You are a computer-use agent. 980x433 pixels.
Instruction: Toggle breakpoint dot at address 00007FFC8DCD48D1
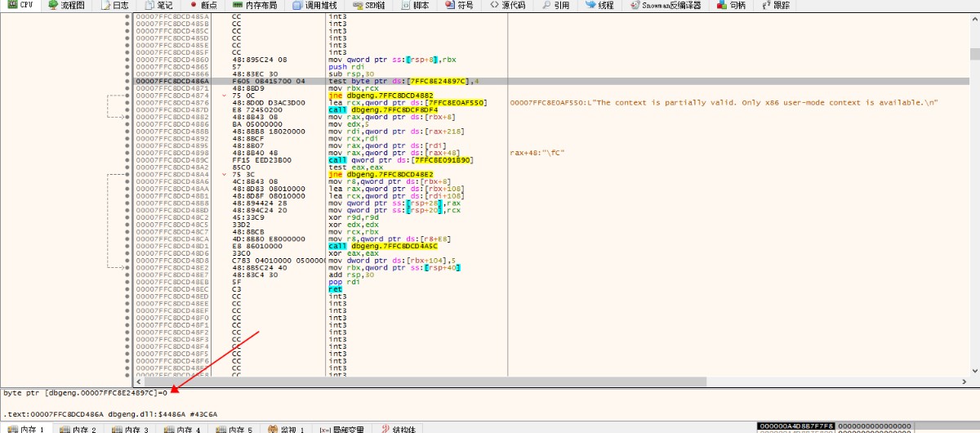click(x=127, y=246)
